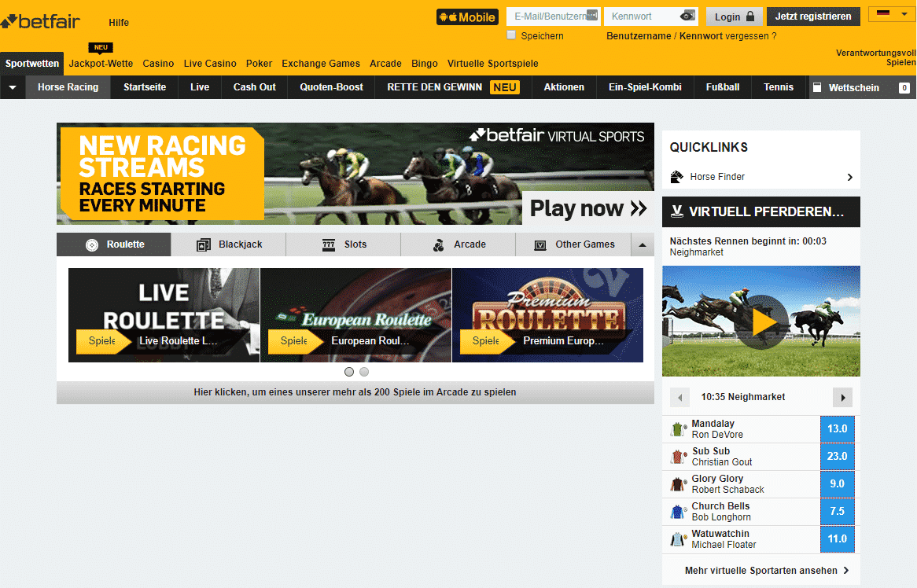
Task: Click the Sub Sub jockey silk icon
Action: (678, 457)
